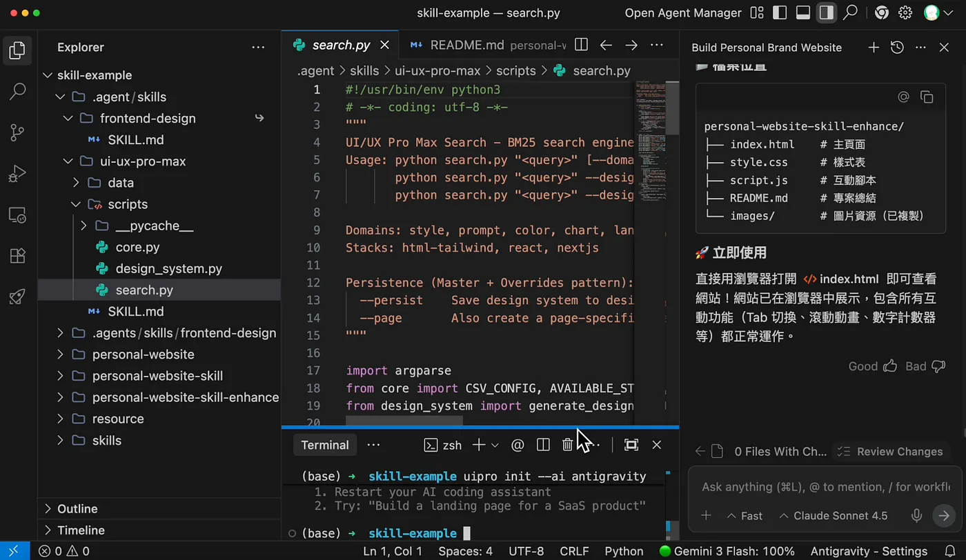This screenshot has width=966, height=560.
Task: Open the Source Control view
Action: [x=18, y=132]
